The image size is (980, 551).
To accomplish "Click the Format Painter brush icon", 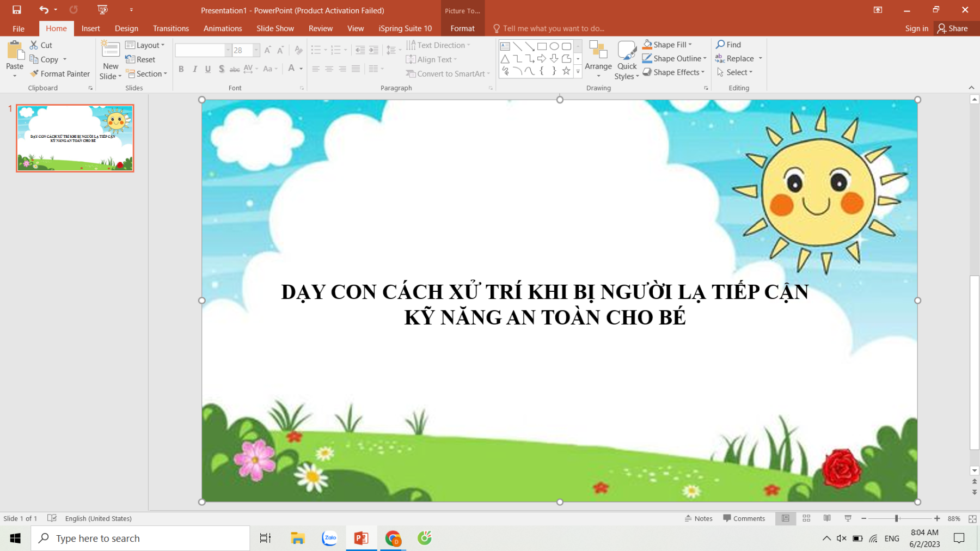I will point(35,74).
